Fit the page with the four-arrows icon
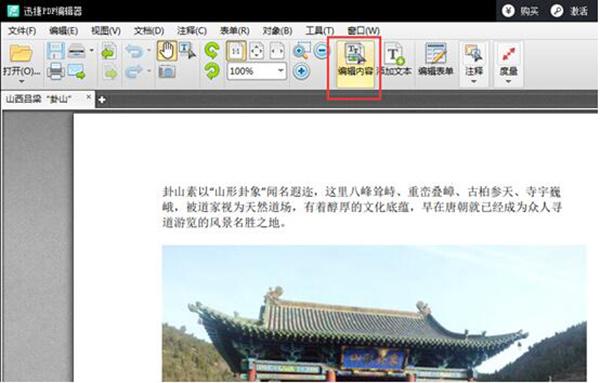The image size is (600, 383). [x=256, y=51]
